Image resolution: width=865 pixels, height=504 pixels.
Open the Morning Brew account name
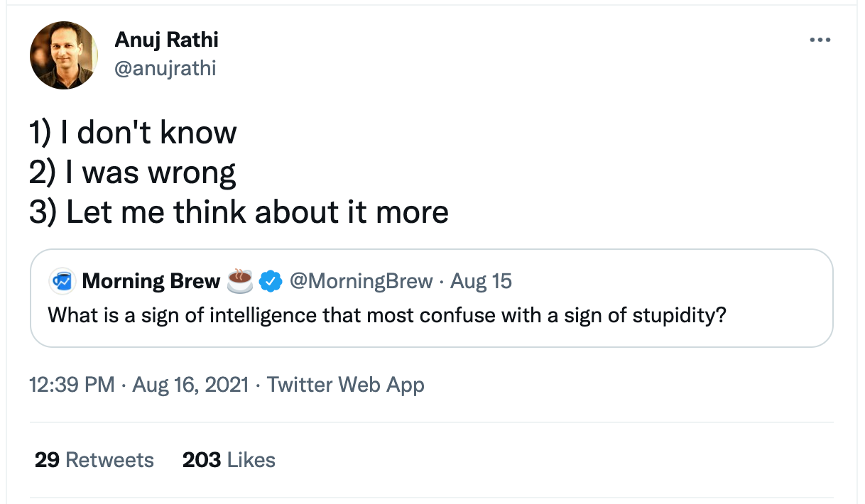(x=151, y=282)
